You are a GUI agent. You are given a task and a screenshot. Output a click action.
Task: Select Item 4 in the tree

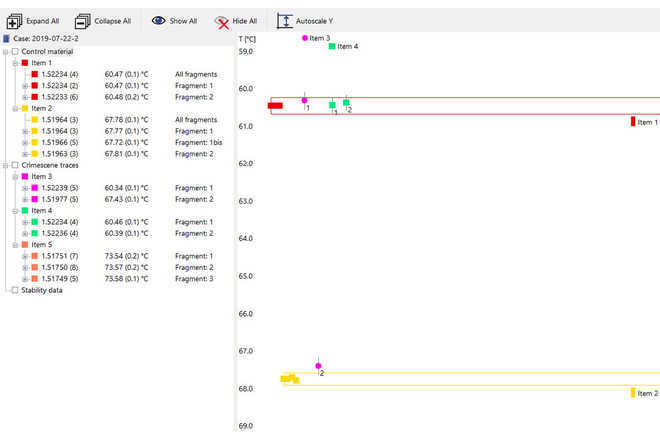coord(42,211)
